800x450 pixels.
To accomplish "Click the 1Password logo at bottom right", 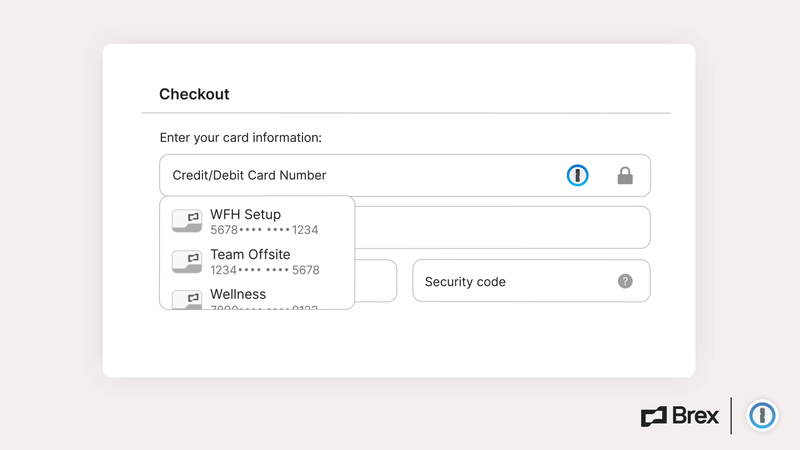I will pos(762,415).
